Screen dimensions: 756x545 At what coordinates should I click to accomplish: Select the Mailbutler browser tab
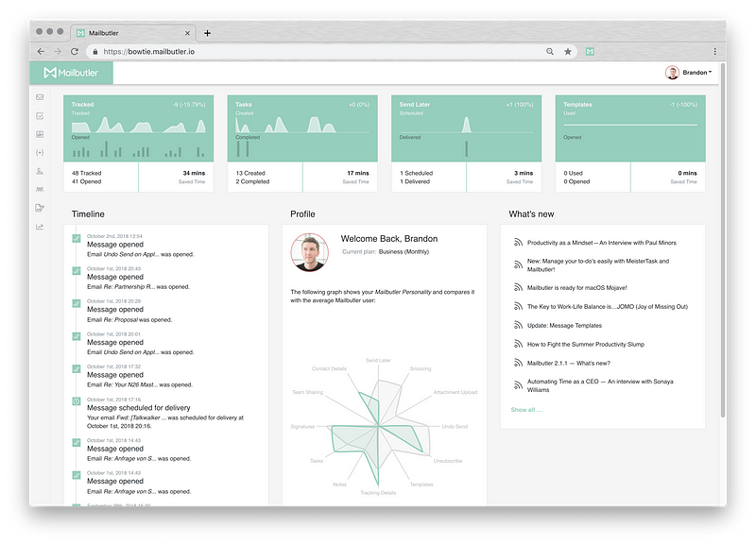pyautogui.click(x=133, y=33)
